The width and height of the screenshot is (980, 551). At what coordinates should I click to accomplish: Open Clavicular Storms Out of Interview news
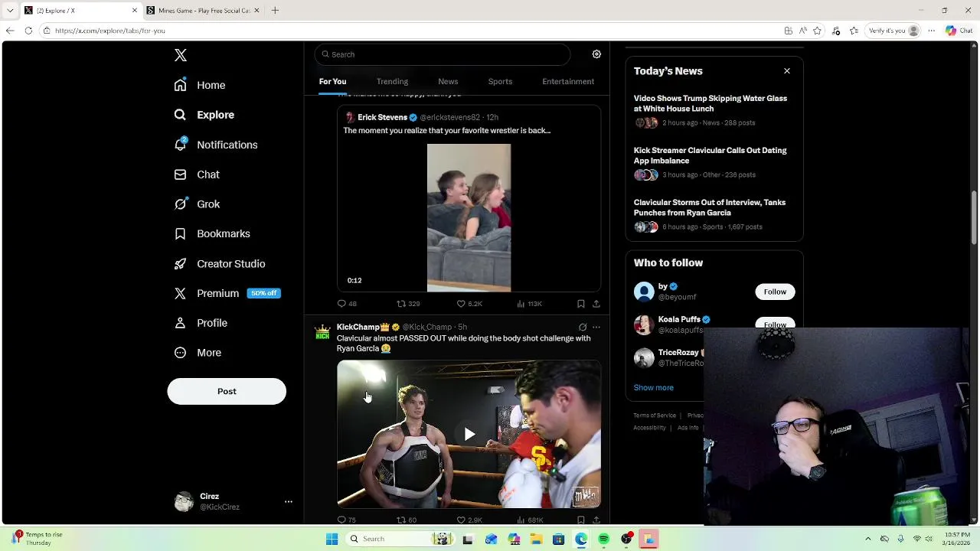710,207
